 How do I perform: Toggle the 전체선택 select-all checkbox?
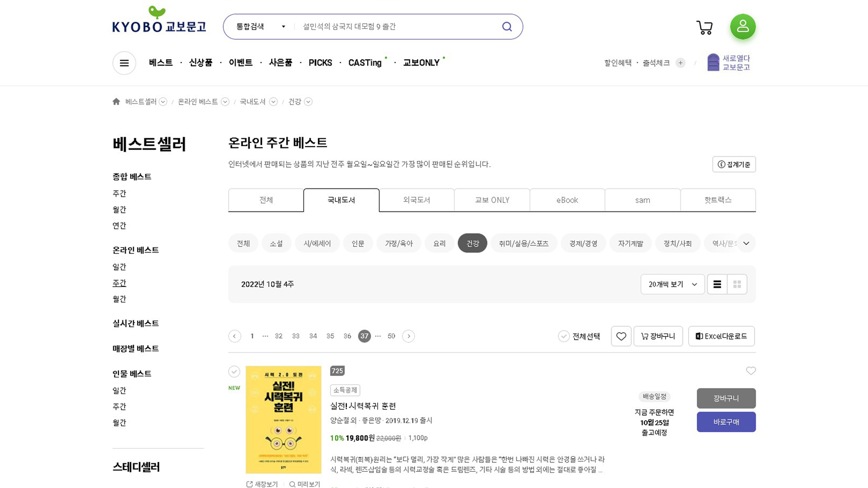(563, 336)
